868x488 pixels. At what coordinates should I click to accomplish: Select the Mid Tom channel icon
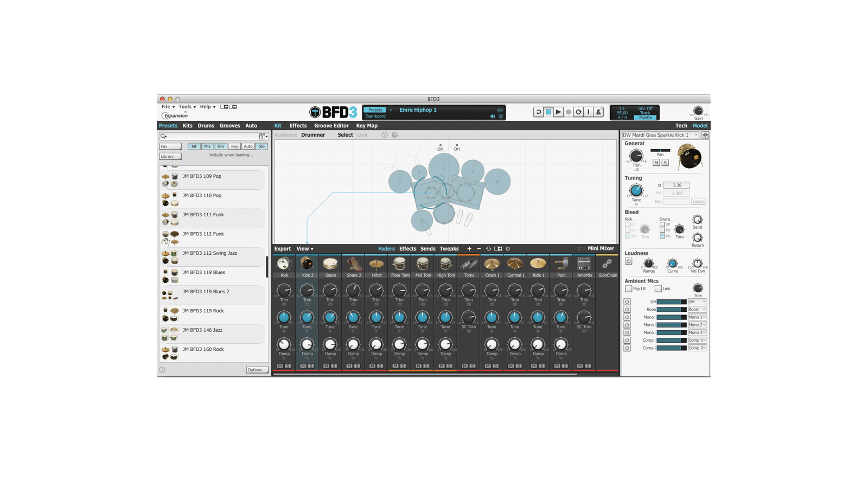[422, 264]
